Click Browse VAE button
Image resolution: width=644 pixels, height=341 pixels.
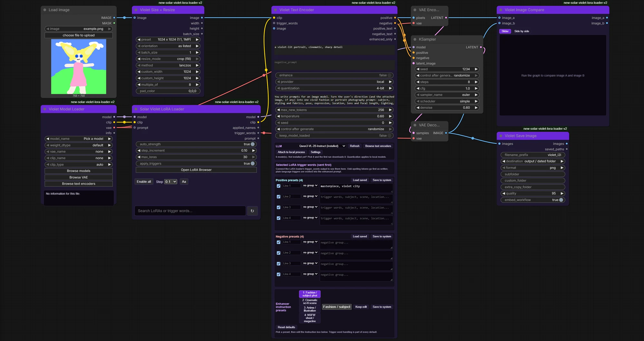point(79,177)
